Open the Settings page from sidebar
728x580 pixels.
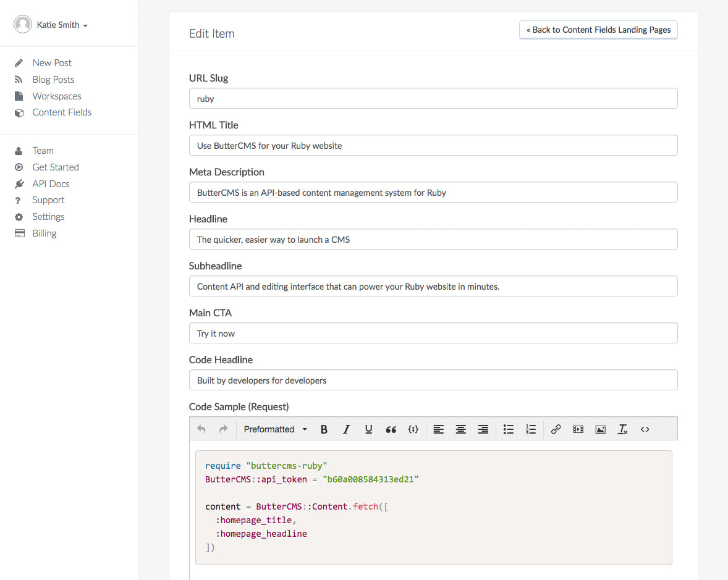point(48,217)
